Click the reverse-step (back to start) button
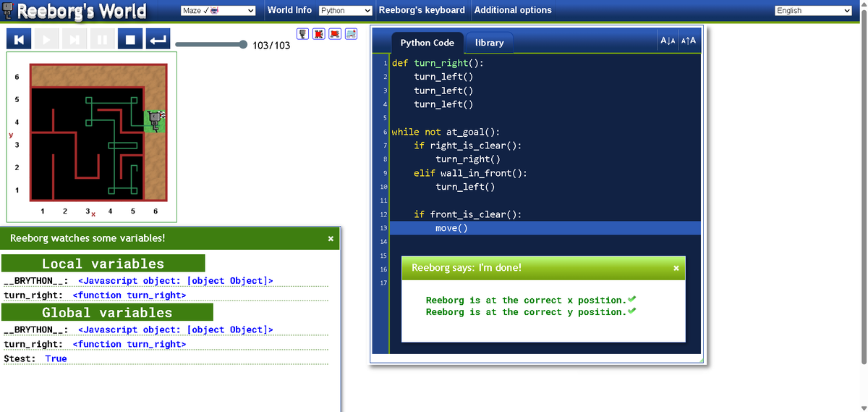Viewport: 868px width, 412px height. click(x=17, y=40)
